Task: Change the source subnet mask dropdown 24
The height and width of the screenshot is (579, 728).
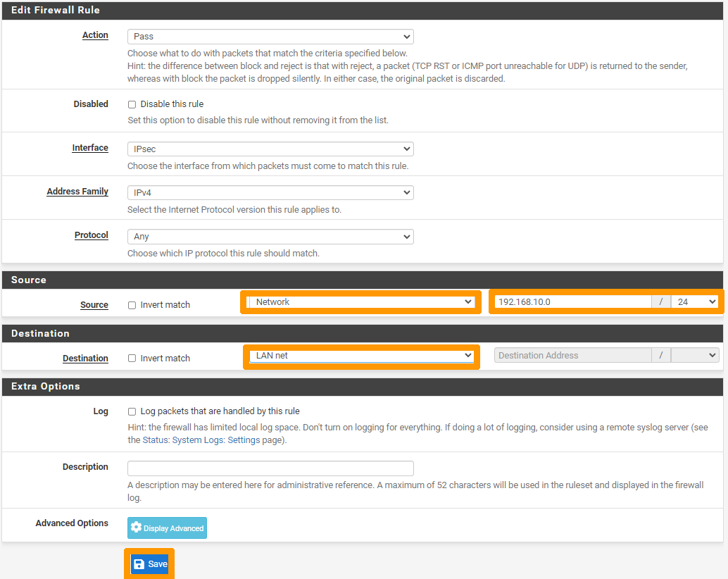Action: [694, 302]
